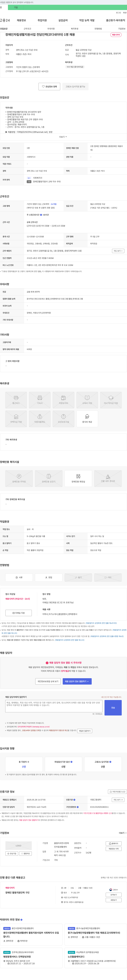Screen dimensions: 127x980
Task: Expand 채용 담당자 정보 열람하기 dropdown
Action: tap(77, 681)
